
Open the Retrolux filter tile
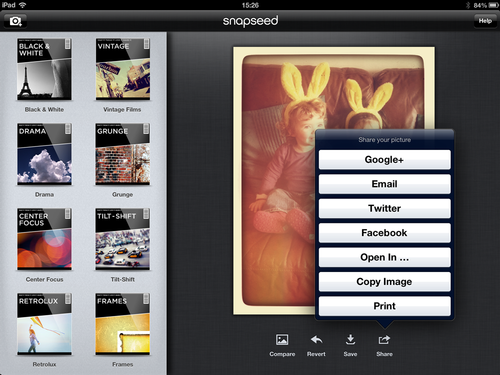pyautogui.click(x=44, y=324)
